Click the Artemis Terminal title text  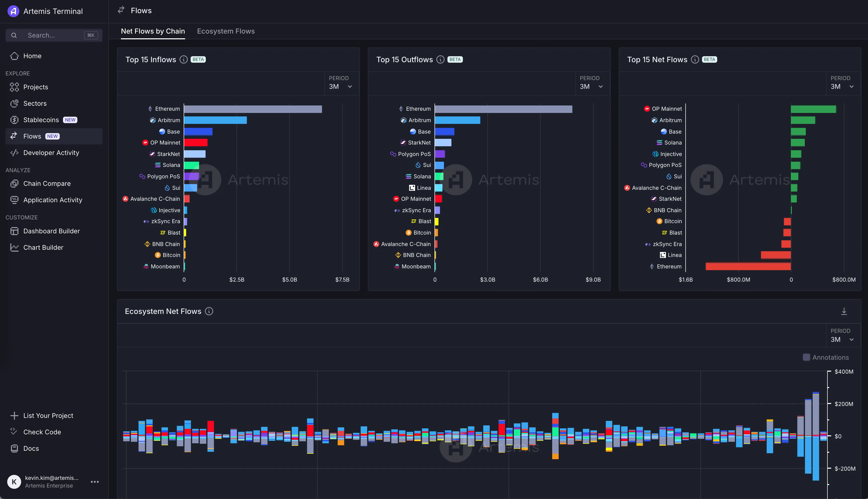53,11
